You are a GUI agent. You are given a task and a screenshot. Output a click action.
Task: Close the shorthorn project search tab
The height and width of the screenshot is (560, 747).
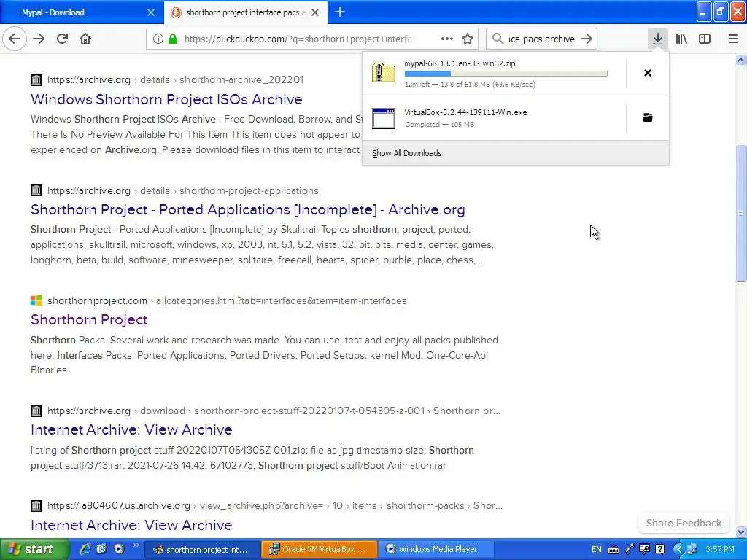point(315,12)
